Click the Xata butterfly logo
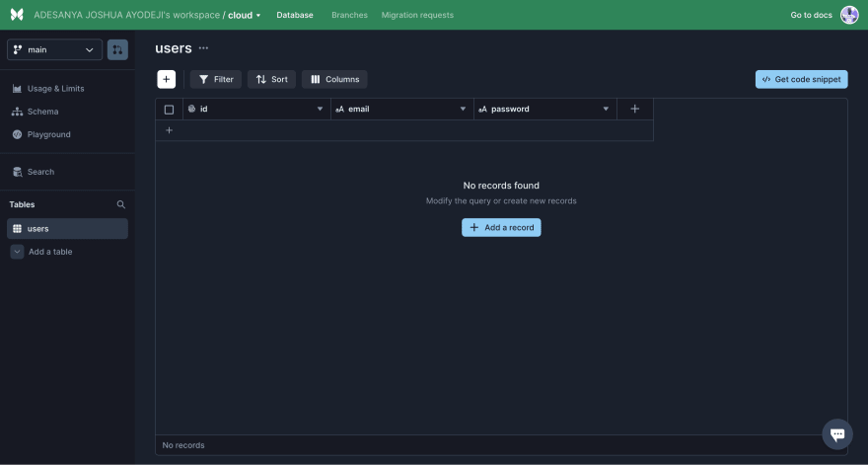 tap(17, 15)
